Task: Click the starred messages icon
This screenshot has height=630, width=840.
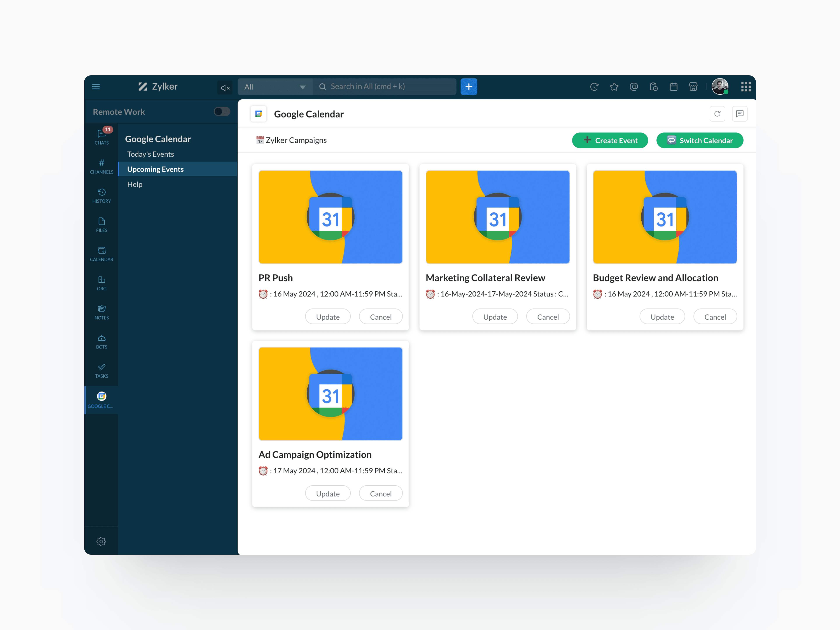Action: pyautogui.click(x=614, y=87)
